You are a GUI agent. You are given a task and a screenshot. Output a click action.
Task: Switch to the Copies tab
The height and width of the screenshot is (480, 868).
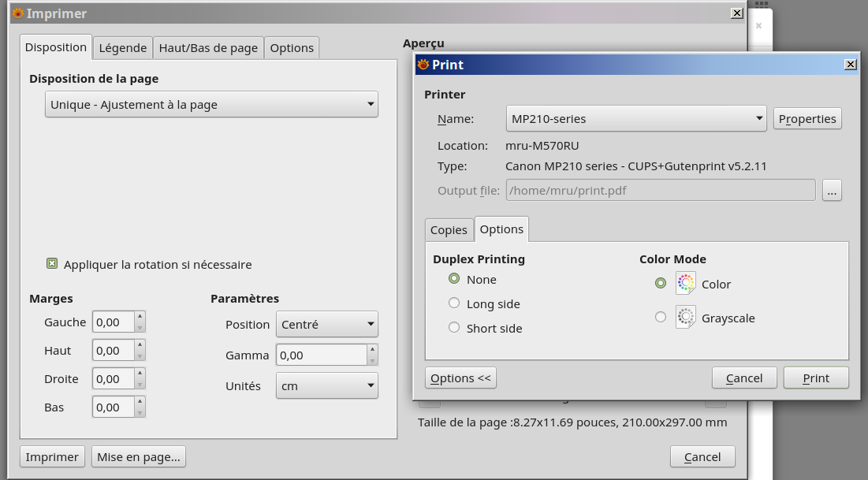pyautogui.click(x=449, y=230)
